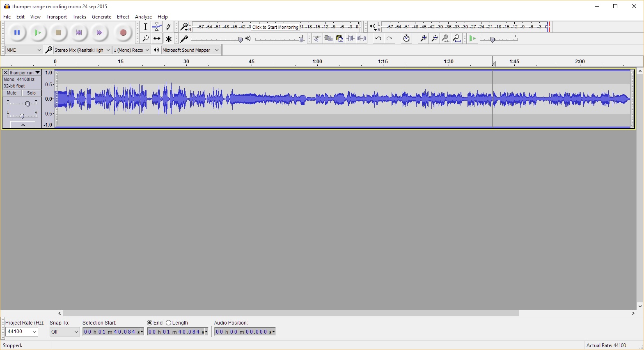Undo the last action

[x=378, y=39]
